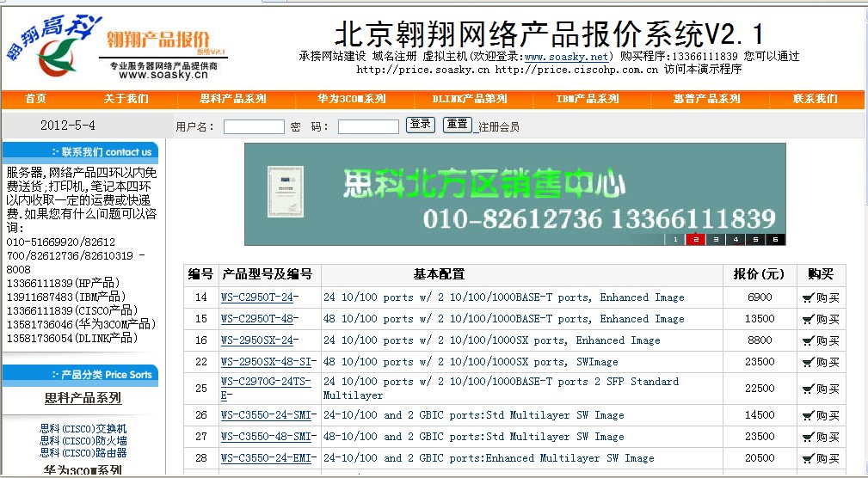The height and width of the screenshot is (478, 868).
Task: Select banner slide 2 indicator
Action: click(x=695, y=240)
